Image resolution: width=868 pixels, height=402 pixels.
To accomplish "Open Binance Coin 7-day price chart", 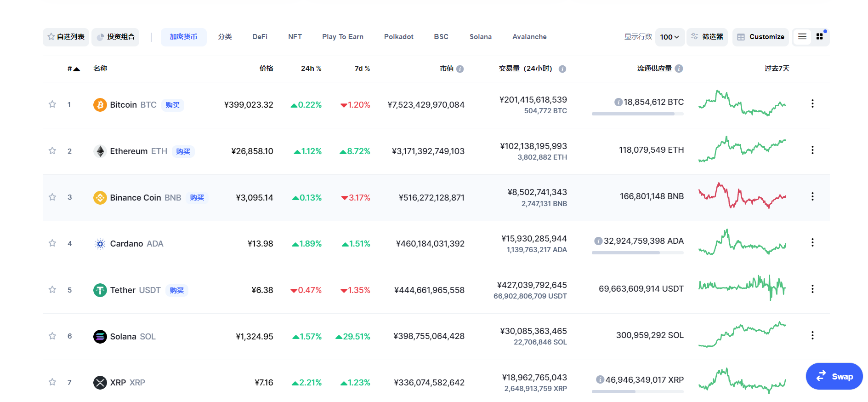I will pyautogui.click(x=742, y=196).
